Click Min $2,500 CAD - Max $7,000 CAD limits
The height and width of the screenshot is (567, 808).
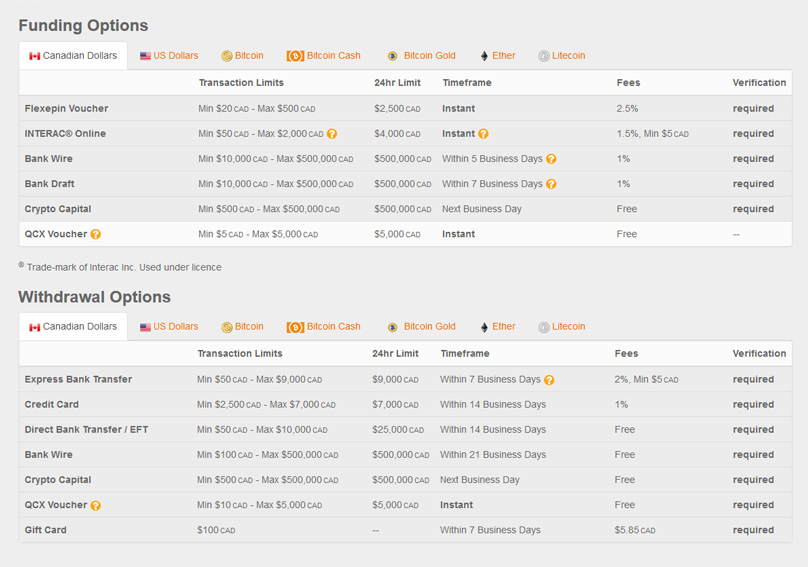click(x=266, y=405)
